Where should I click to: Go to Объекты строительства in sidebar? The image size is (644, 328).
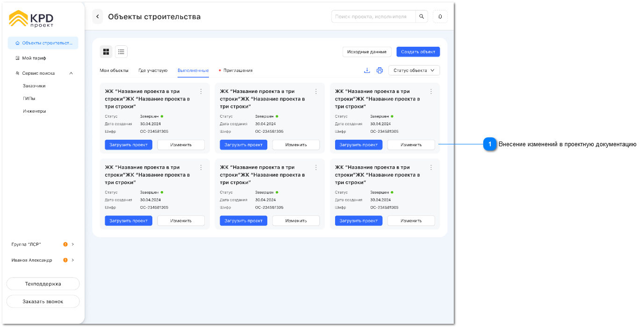coord(43,43)
